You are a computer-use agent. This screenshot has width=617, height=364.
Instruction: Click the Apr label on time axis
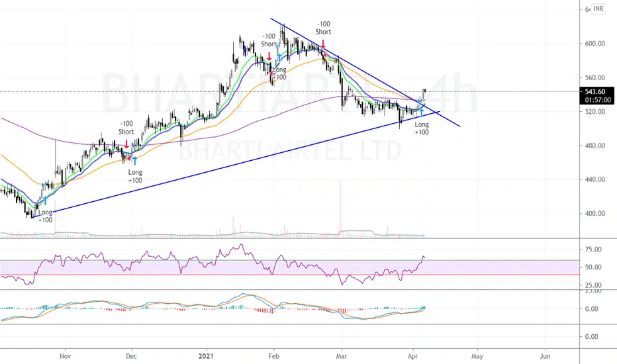coord(413,356)
